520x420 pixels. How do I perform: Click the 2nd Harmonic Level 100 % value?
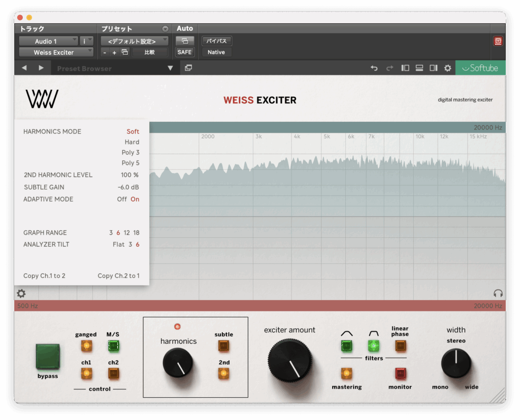(x=129, y=175)
